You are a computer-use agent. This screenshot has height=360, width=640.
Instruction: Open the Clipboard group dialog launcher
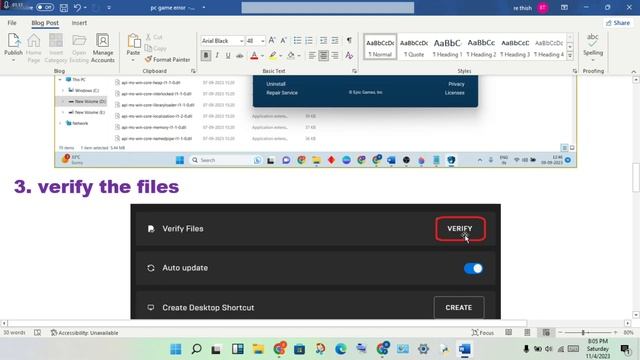point(193,71)
